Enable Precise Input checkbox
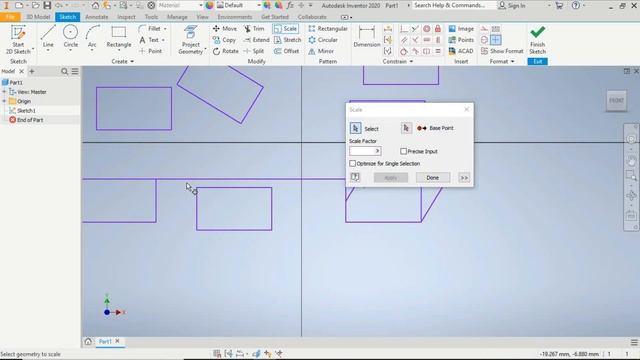640x360 pixels. tap(404, 151)
